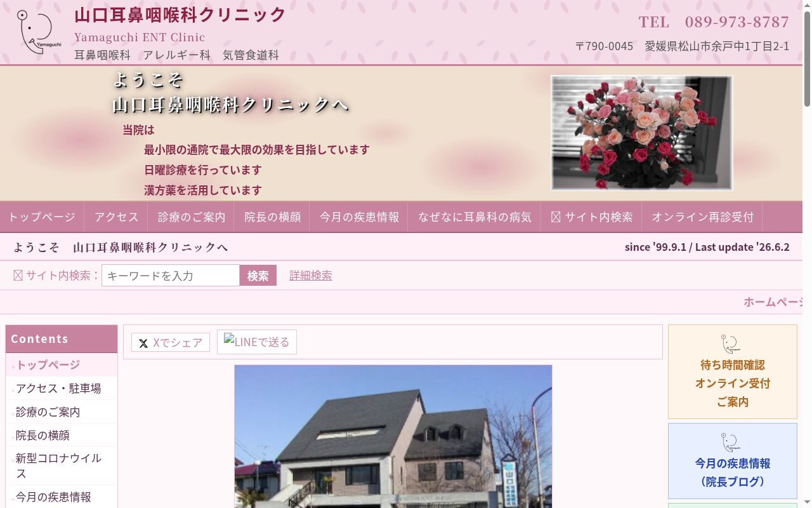Open 今月の疾患情報 in Contents sidebar

point(62,497)
